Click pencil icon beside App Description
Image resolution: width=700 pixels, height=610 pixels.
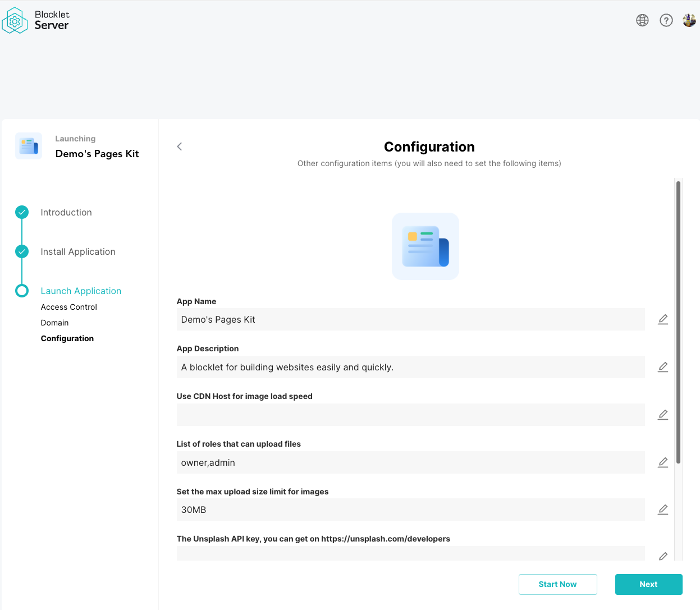point(662,367)
